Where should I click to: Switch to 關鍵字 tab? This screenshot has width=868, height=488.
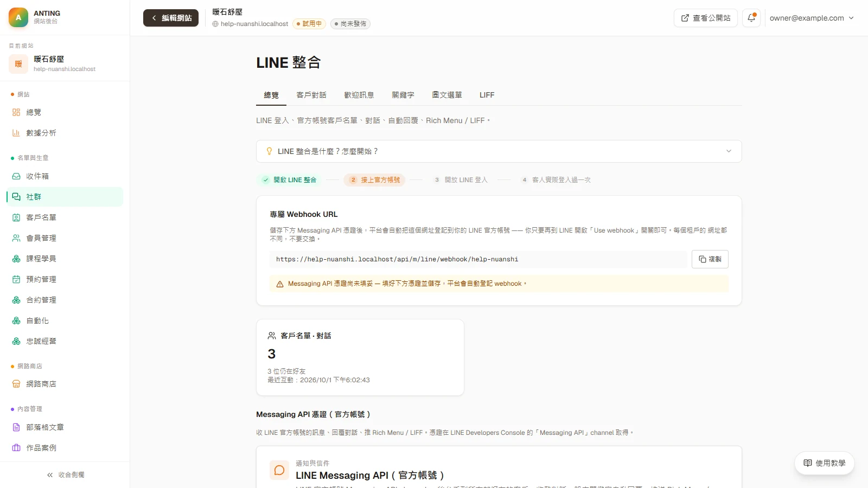(x=403, y=95)
